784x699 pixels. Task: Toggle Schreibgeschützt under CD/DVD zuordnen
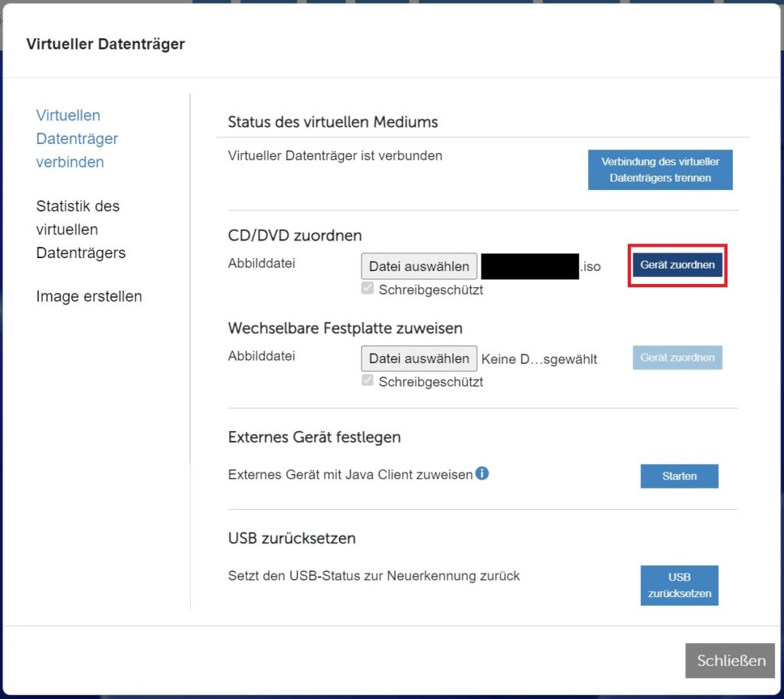tap(367, 288)
